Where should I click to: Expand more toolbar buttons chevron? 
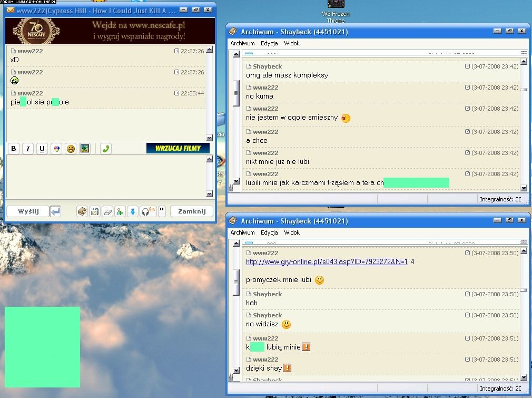pyautogui.click(x=162, y=210)
